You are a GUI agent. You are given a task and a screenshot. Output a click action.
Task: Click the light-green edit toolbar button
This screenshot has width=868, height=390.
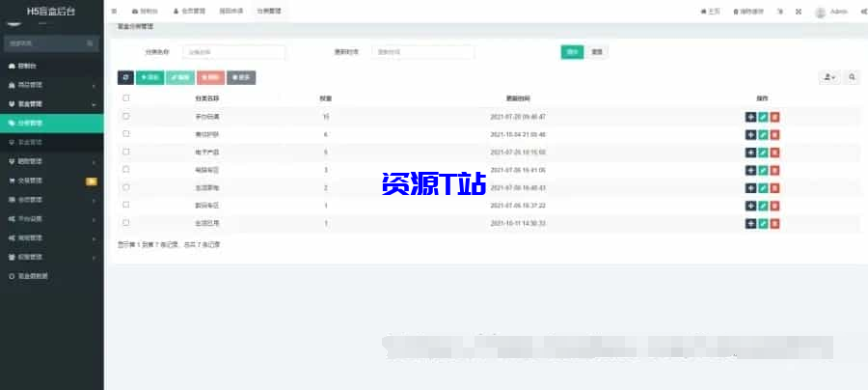click(180, 77)
